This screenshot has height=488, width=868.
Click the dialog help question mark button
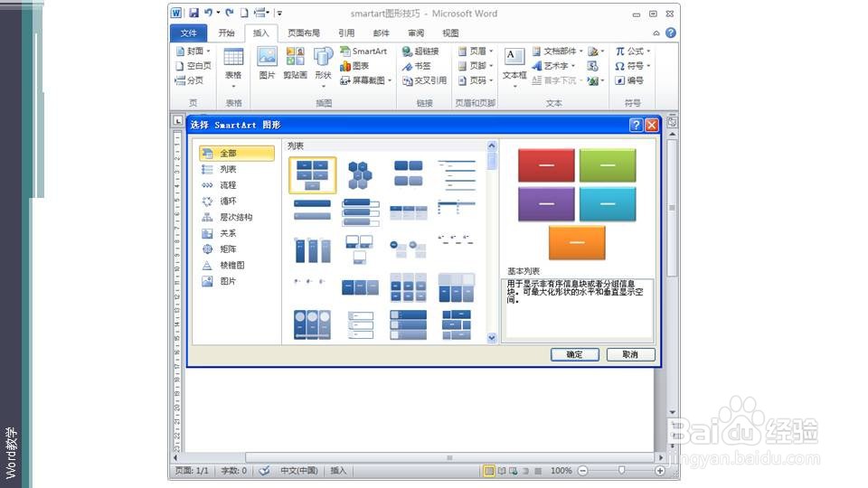pos(636,125)
